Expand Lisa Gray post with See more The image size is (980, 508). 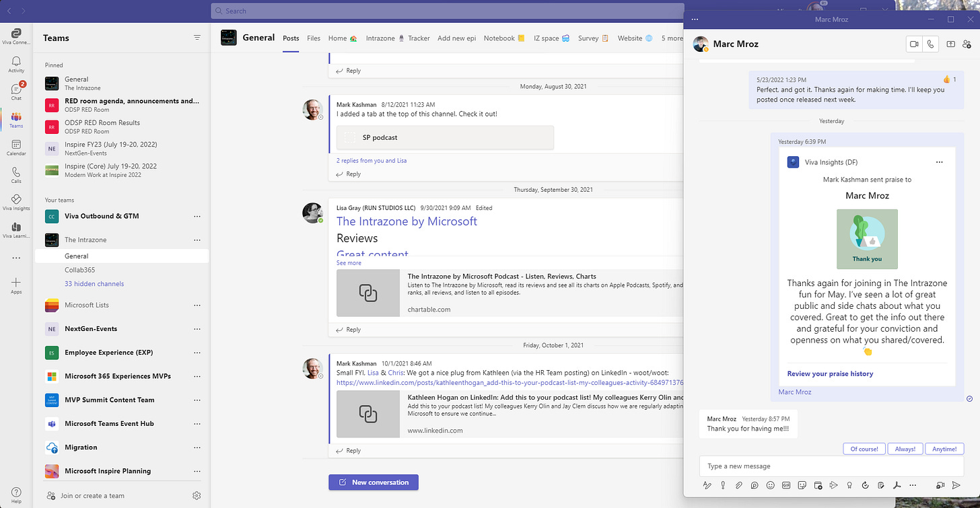pyautogui.click(x=349, y=263)
